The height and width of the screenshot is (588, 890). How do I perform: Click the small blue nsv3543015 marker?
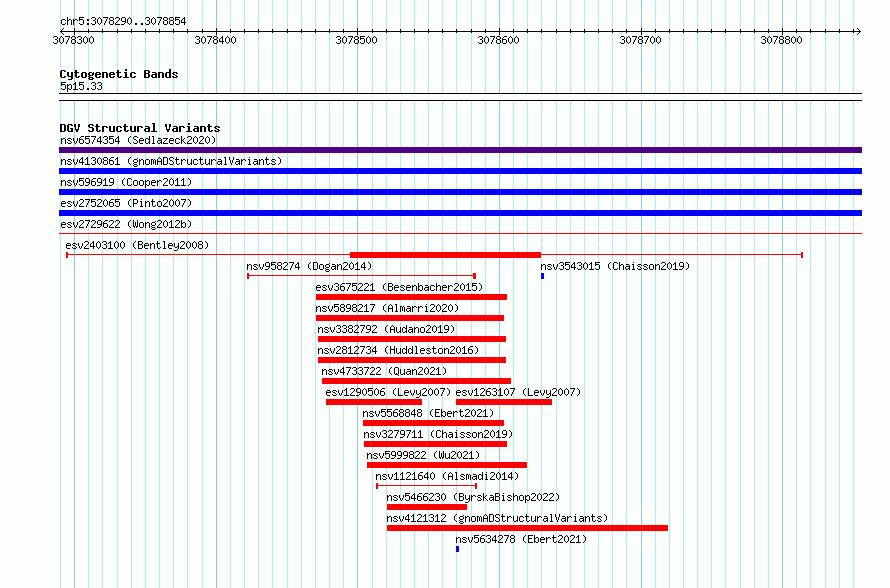pyautogui.click(x=543, y=276)
